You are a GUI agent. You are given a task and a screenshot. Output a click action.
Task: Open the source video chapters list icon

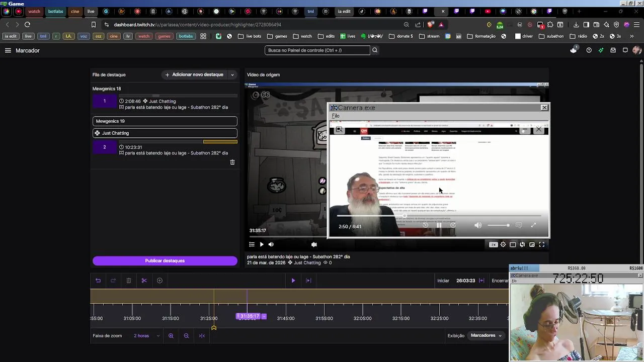252,244
